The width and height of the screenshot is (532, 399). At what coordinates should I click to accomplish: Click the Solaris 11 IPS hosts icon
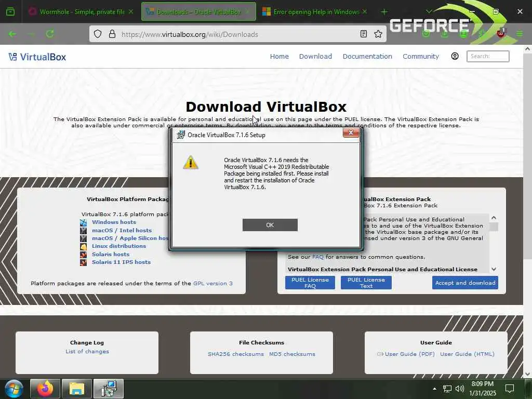tap(84, 262)
